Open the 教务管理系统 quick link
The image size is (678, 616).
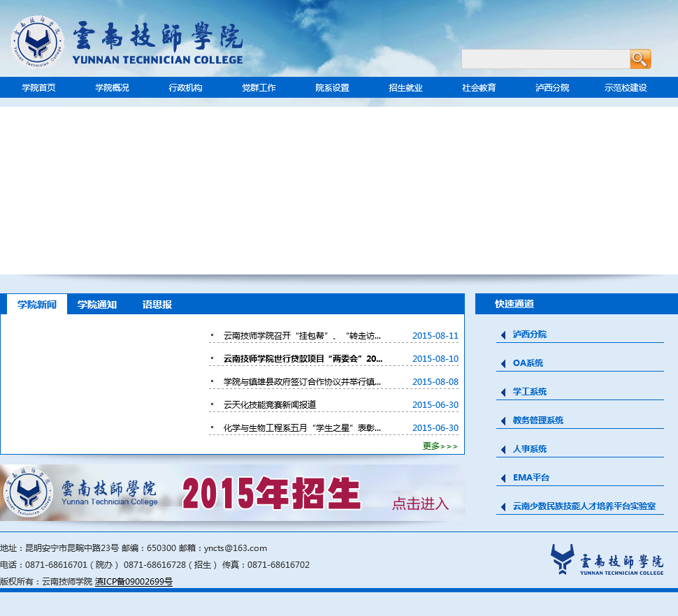tap(538, 420)
